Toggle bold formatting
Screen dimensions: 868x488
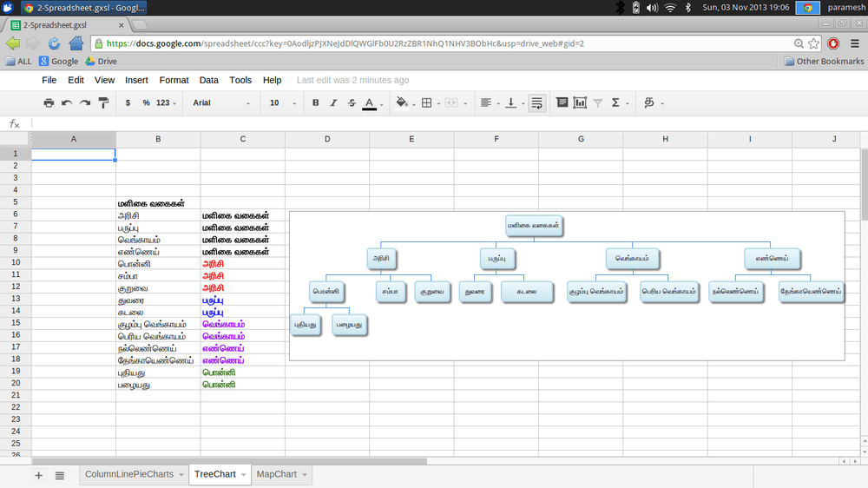[315, 102]
